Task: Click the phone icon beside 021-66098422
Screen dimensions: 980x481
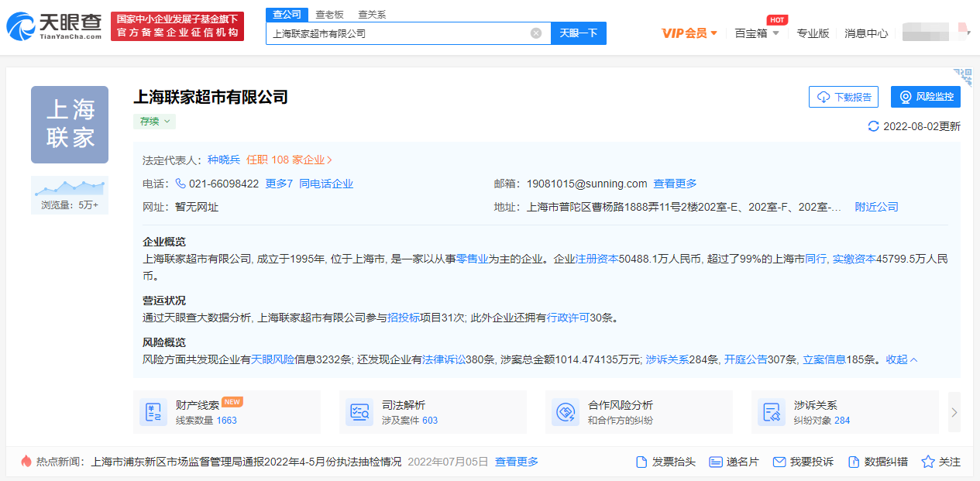Action: pos(181,184)
